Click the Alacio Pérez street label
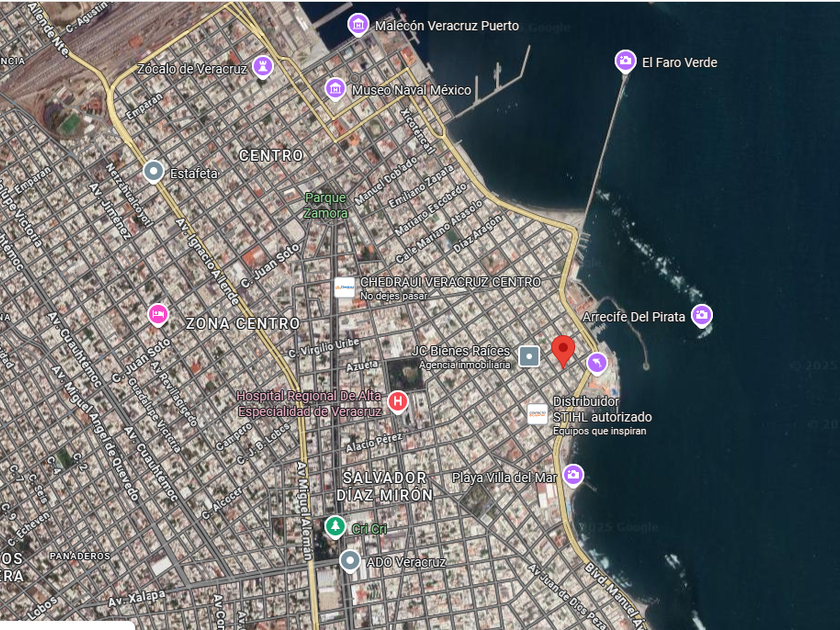The height and width of the screenshot is (630, 840). tap(374, 442)
